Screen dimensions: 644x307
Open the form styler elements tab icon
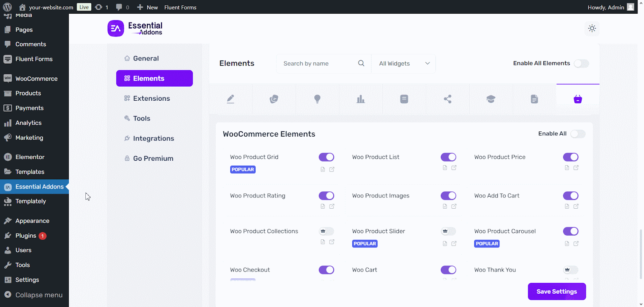(x=404, y=99)
